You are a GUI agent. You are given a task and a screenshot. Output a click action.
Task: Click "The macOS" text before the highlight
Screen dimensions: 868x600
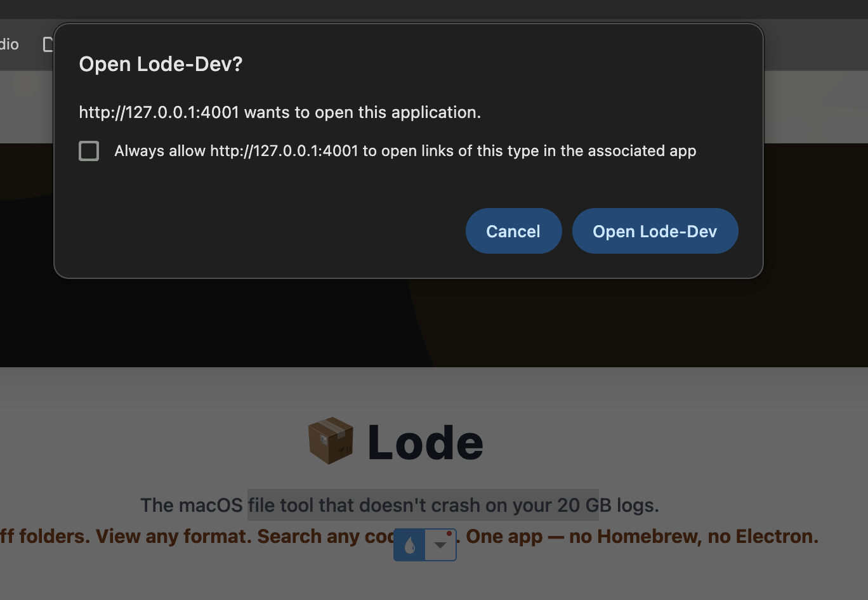(192, 505)
